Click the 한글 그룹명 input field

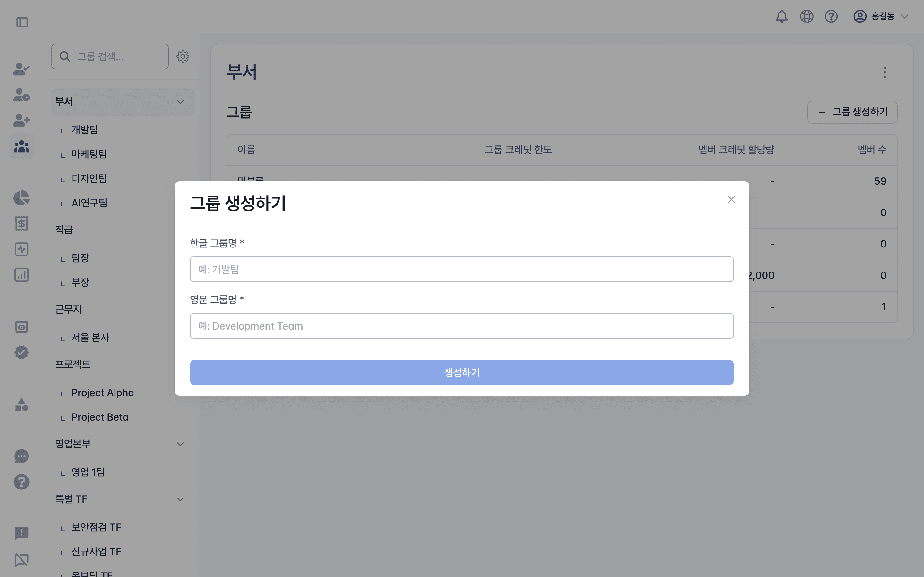461,269
